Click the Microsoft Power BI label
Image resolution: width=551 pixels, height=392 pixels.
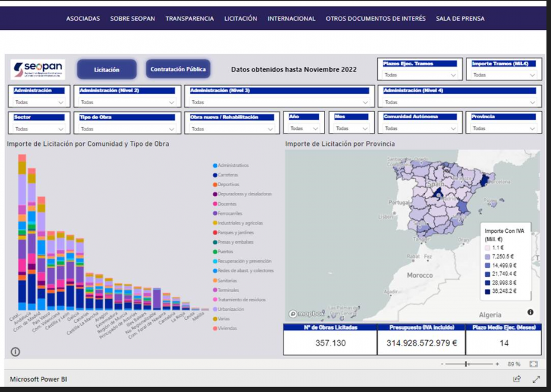click(x=39, y=379)
